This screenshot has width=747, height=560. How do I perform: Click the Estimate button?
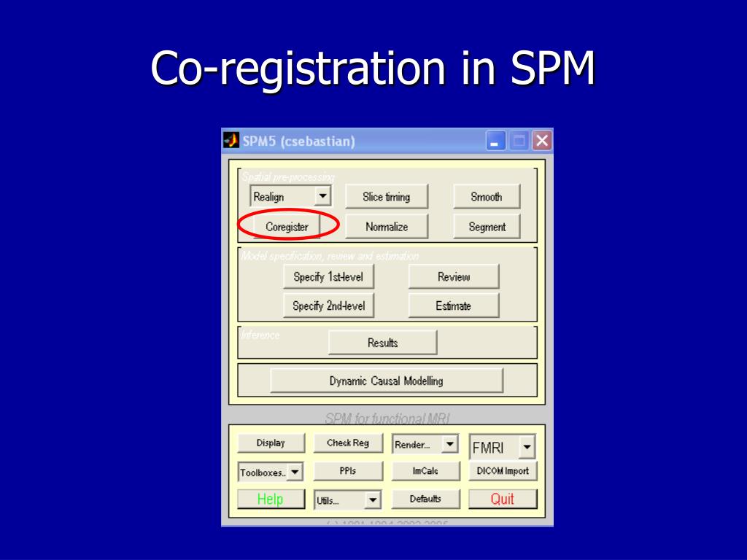pyautogui.click(x=454, y=306)
